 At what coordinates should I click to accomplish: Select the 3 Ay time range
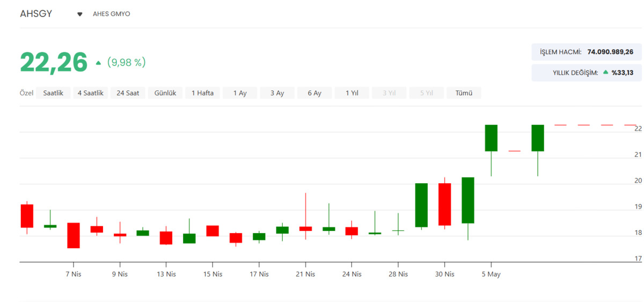(277, 93)
